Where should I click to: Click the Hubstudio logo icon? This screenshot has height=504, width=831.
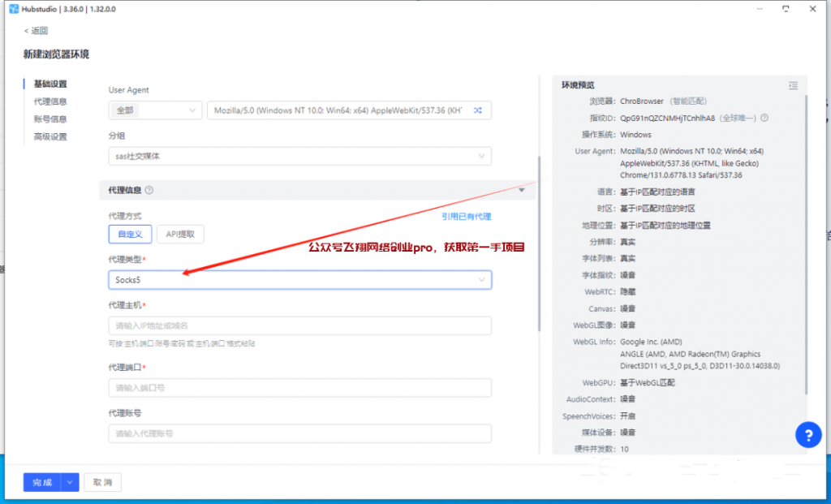pos(12,9)
